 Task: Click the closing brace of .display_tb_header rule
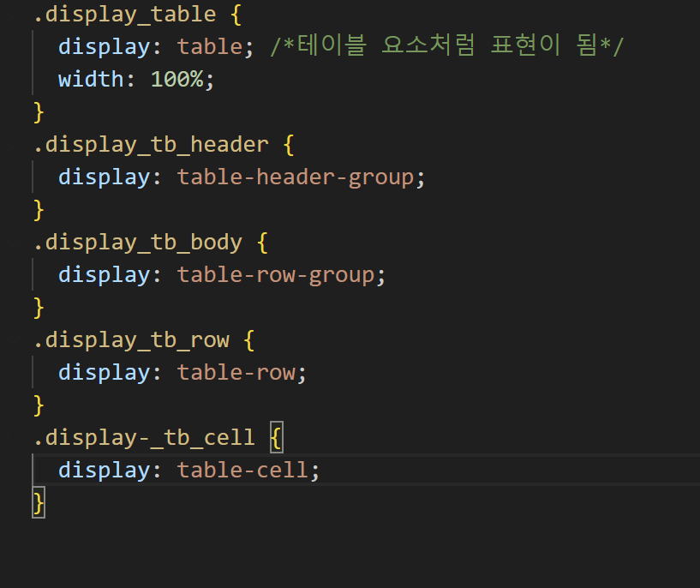pos(39,210)
